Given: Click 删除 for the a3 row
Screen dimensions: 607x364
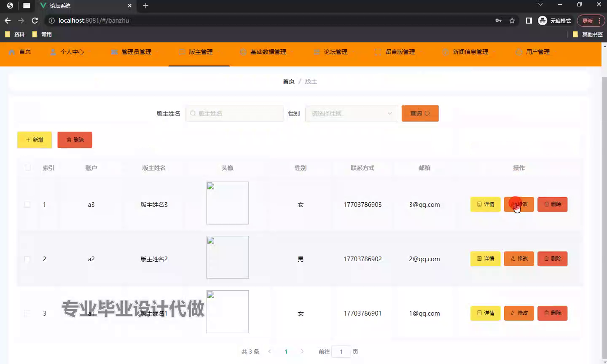Looking at the screenshot, I should tap(553, 204).
